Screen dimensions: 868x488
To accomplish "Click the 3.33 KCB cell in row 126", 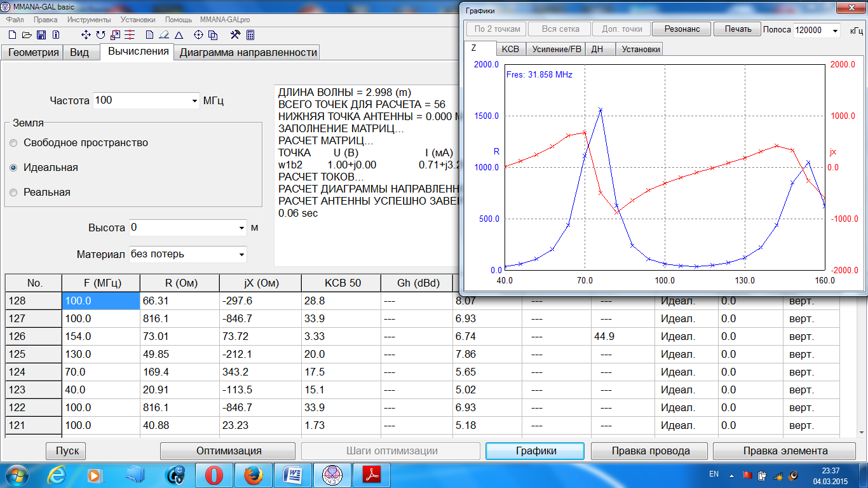I will coord(341,337).
